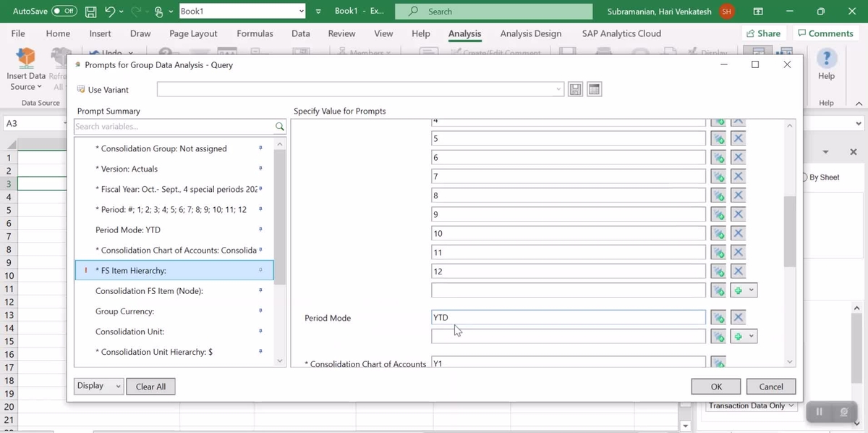Open the Transaction Data Only dropdown
The width and height of the screenshot is (868, 433).
(750, 405)
